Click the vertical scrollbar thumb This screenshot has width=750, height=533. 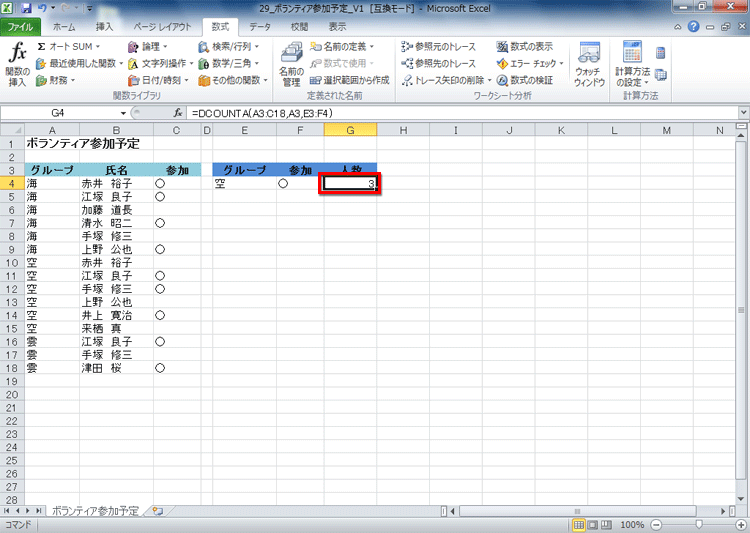[741, 310]
